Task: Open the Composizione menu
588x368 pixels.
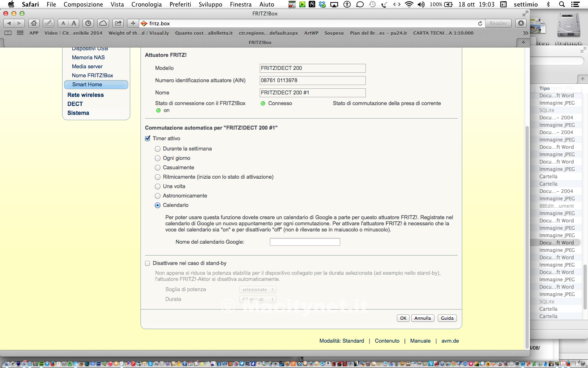Action: click(83, 4)
